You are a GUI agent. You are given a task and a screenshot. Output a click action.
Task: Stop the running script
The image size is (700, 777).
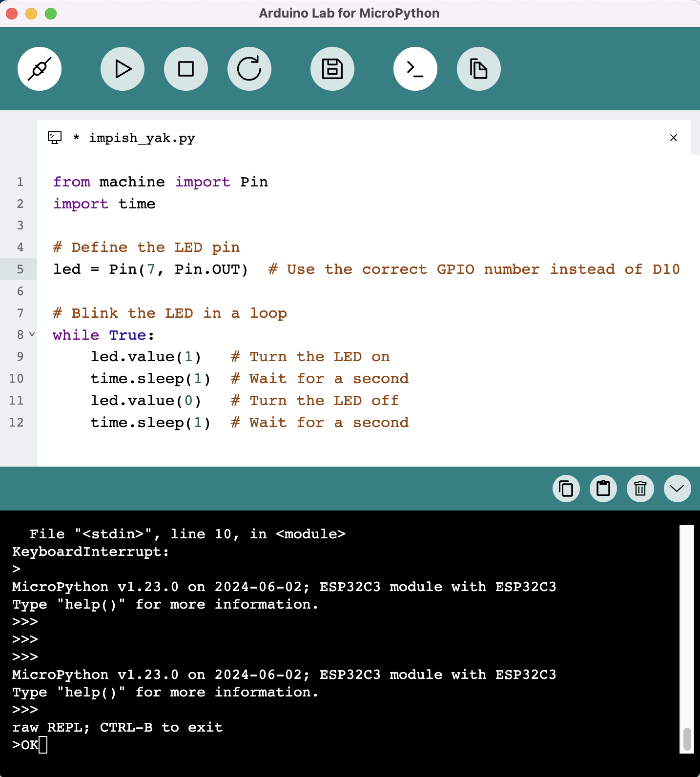click(186, 69)
